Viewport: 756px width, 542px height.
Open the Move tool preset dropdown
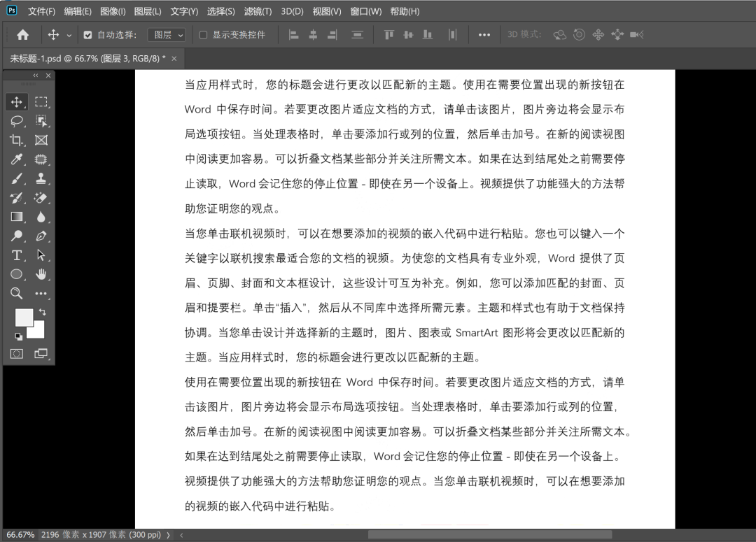(68, 34)
